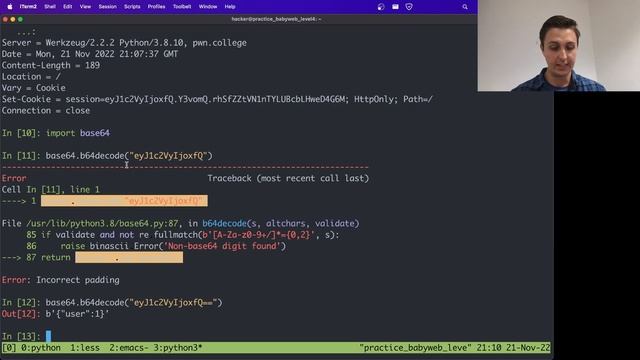
Task: Maximize the terminal with green button
Action: (20, 19)
